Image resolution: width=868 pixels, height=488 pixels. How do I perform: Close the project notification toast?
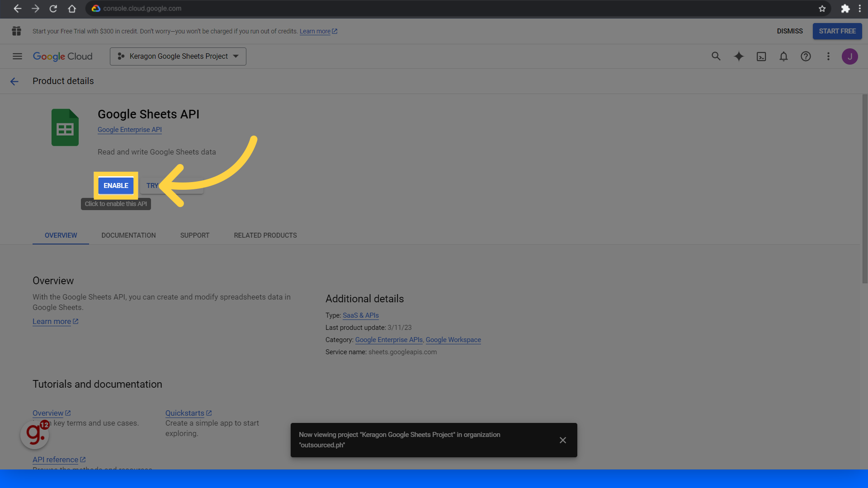563,440
